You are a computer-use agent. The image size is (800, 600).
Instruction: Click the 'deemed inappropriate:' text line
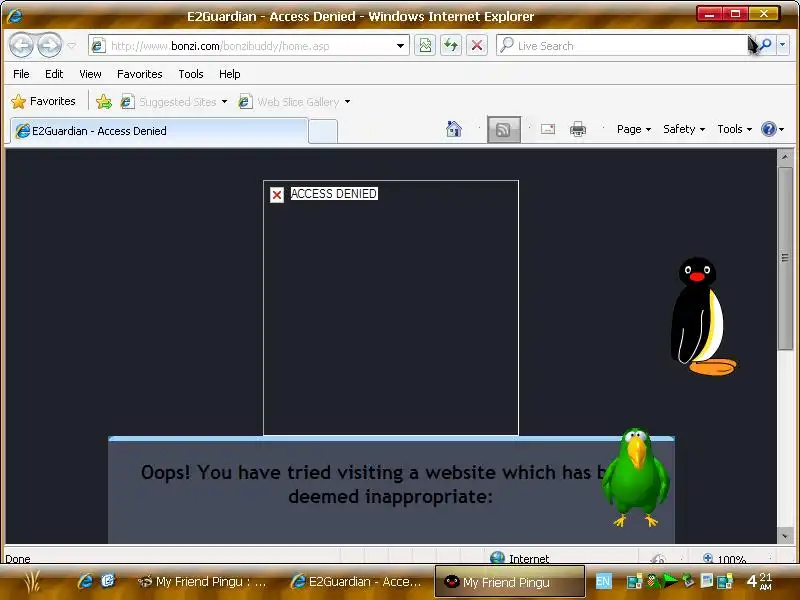pos(391,496)
